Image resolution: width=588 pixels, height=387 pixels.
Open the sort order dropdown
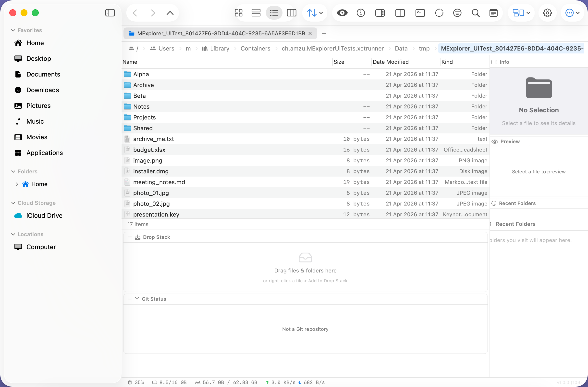pos(315,13)
